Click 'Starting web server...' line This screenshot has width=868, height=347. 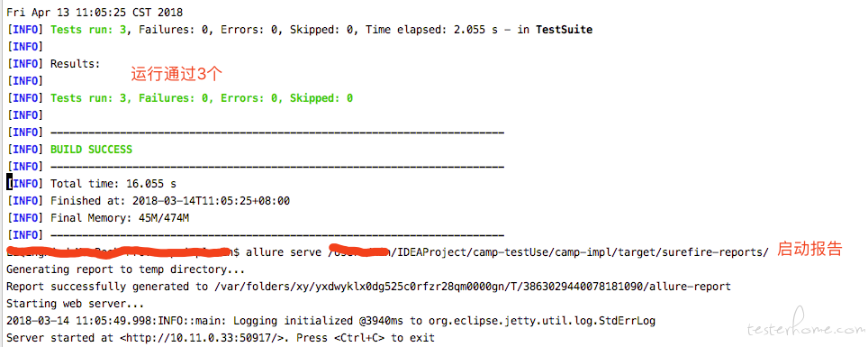click(75, 304)
